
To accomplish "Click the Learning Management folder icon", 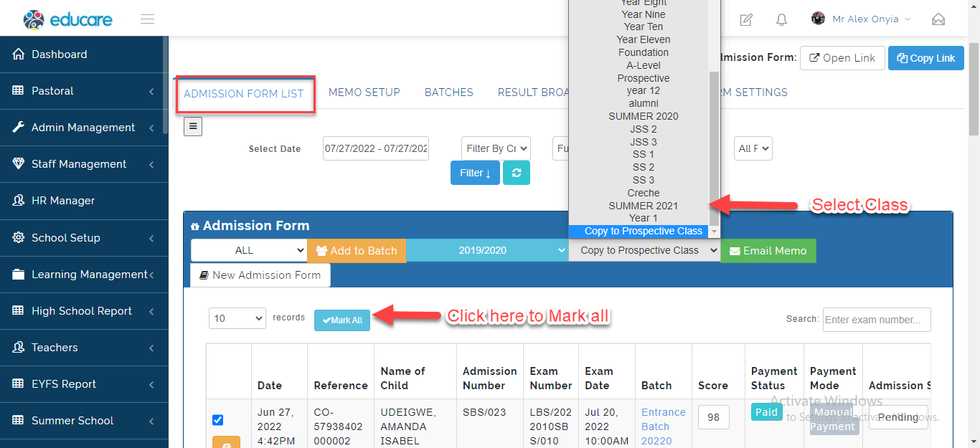I will click(x=18, y=275).
